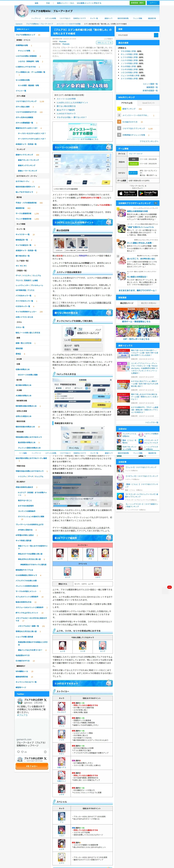Open コメント履歴一覧 under recent updates

click(150, 84)
